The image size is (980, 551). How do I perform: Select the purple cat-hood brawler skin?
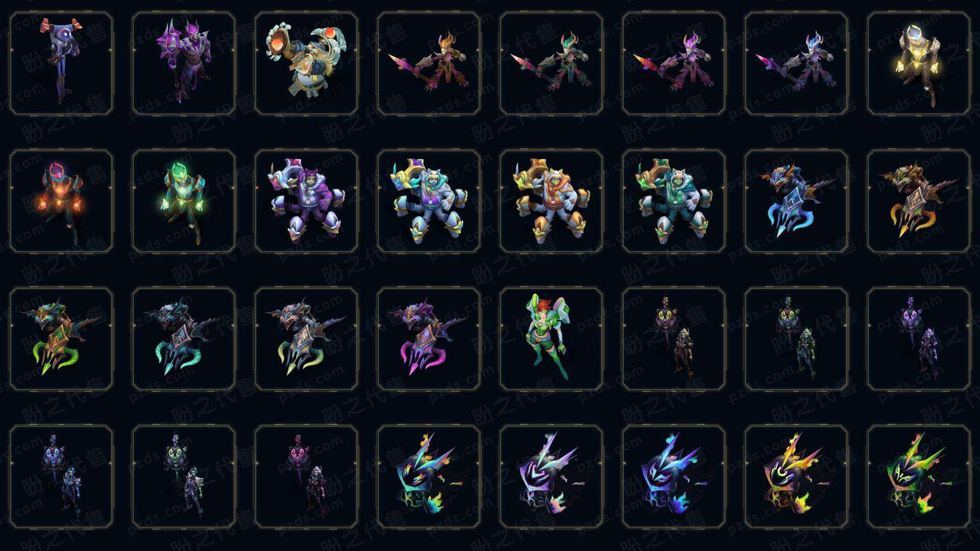(306, 201)
